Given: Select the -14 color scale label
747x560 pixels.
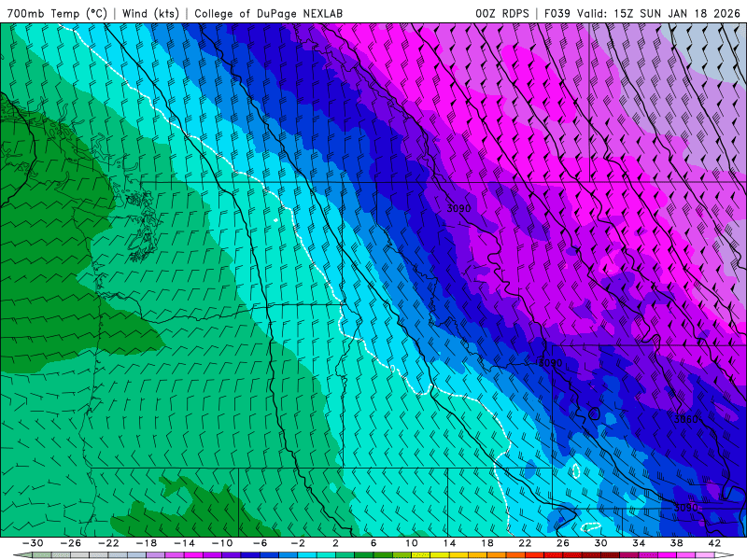Looking at the screenshot, I should pos(184,543).
